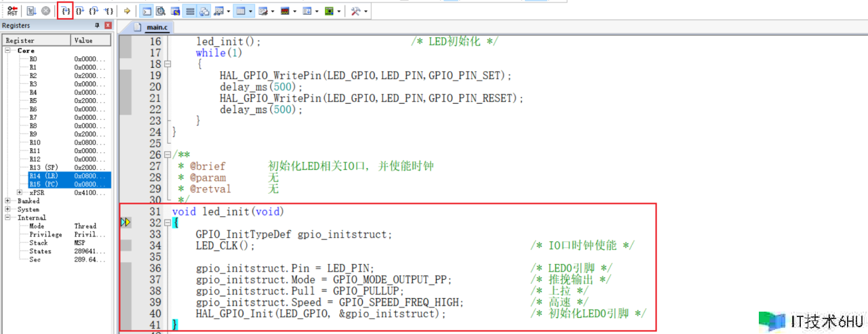Click the Step Out icon
This screenshot has width=868, height=334.
click(x=94, y=11)
